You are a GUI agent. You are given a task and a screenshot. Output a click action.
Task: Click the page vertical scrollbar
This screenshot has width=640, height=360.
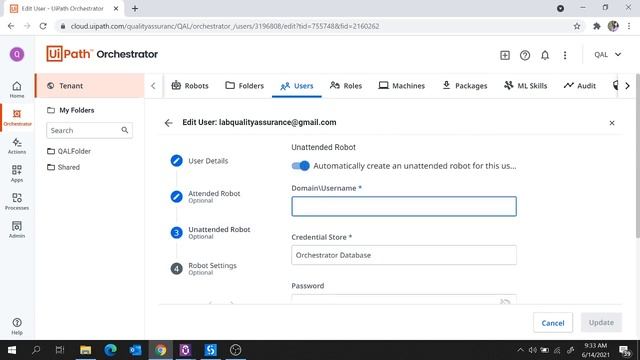click(x=637, y=155)
